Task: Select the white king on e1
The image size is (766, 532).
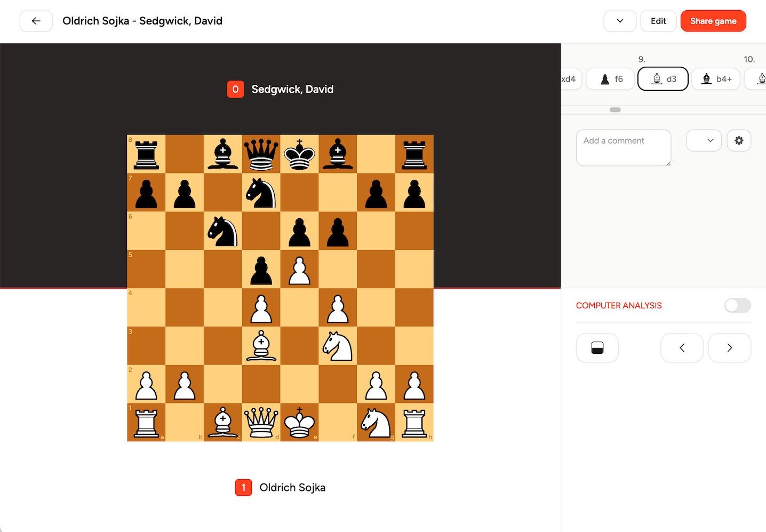Action: [x=300, y=423]
